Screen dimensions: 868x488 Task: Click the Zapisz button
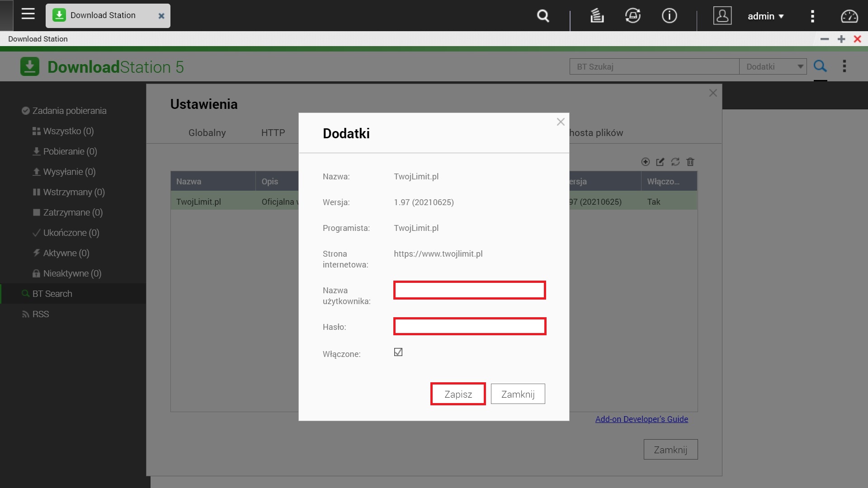click(458, 394)
